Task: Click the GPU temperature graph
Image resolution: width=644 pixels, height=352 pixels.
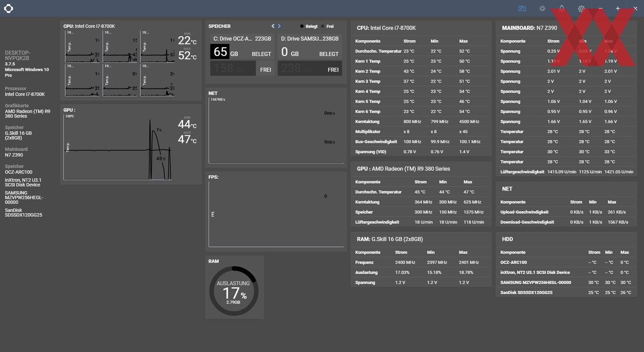Action: tap(117, 147)
